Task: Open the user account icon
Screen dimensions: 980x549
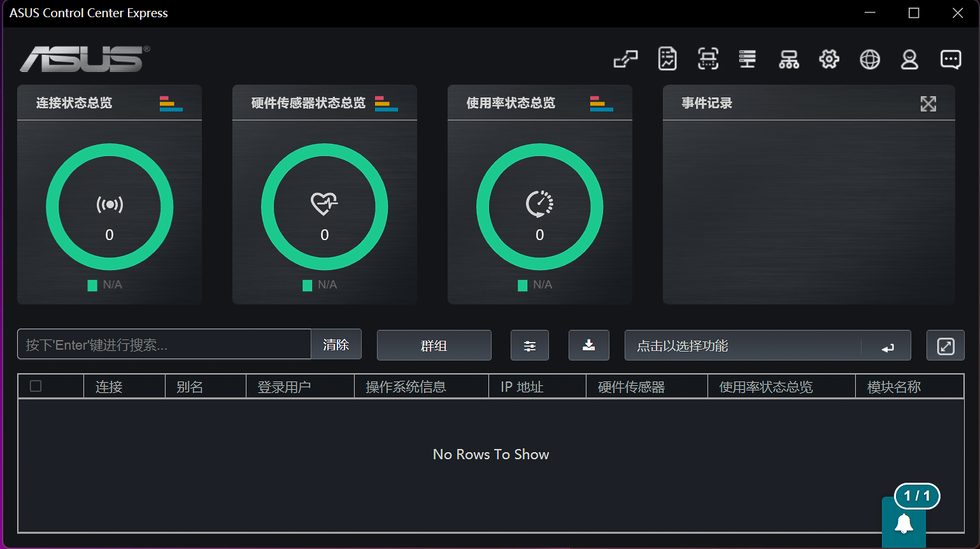Action: [x=909, y=59]
